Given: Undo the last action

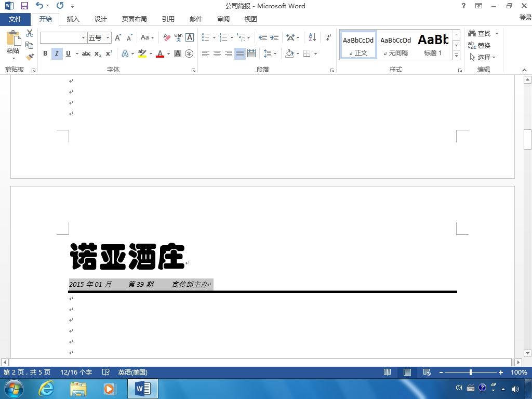Looking at the screenshot, I should point(39,5).
